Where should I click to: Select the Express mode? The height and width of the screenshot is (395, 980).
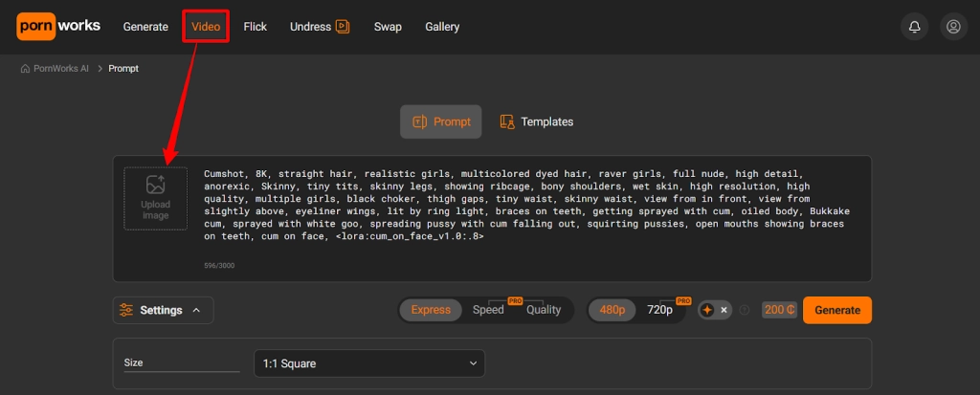[x=431, y=310]
